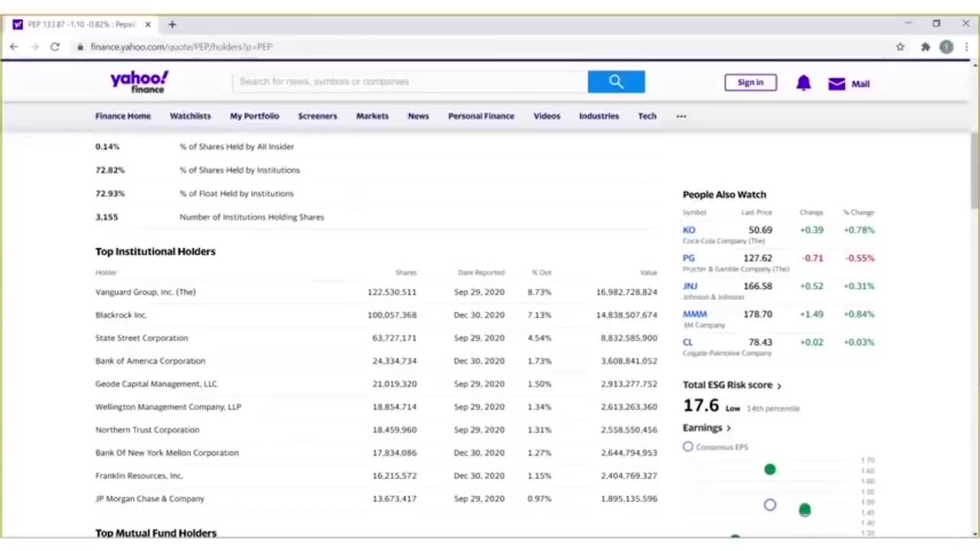Open Videos menu item
The width and height of the screenshot is (980, 551).
tap(547, 116)
